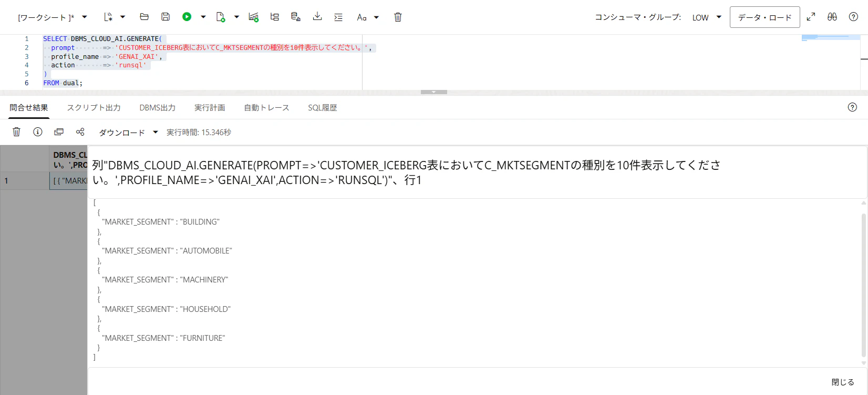868x395 pixels.
Task: Click the データ・ロード button
Action: (765, 17)
